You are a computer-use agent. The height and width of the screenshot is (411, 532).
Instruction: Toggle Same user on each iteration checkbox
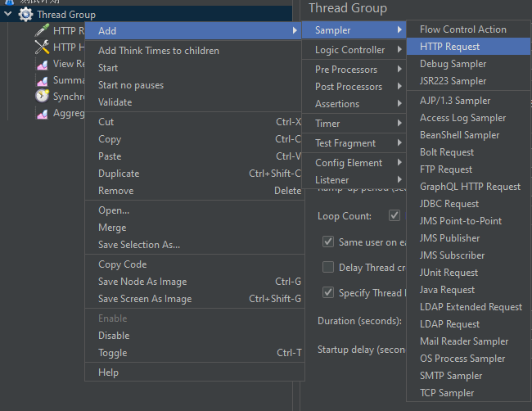pyautogui.click(x=328, y=242)
